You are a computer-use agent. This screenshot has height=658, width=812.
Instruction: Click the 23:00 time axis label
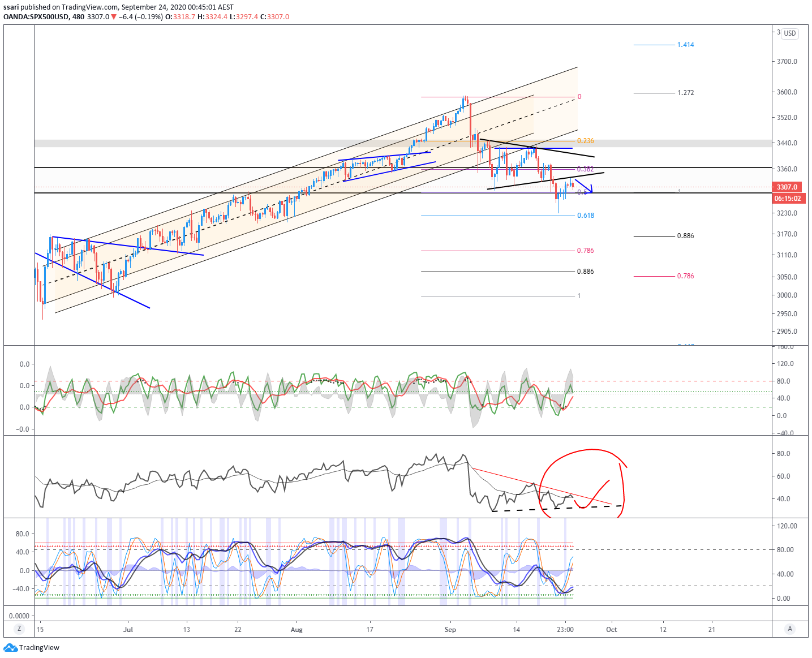[x=565, y=629]
